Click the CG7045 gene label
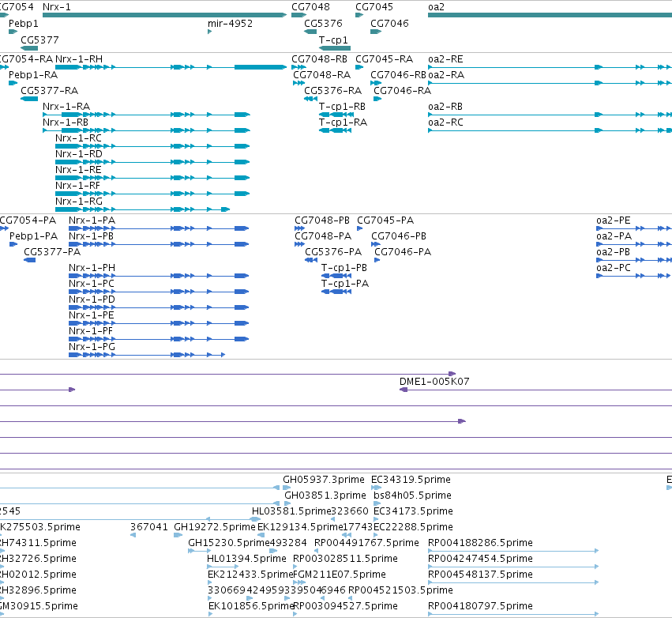The height and width of the screenshot is (618, 672). tap(374, 7)
